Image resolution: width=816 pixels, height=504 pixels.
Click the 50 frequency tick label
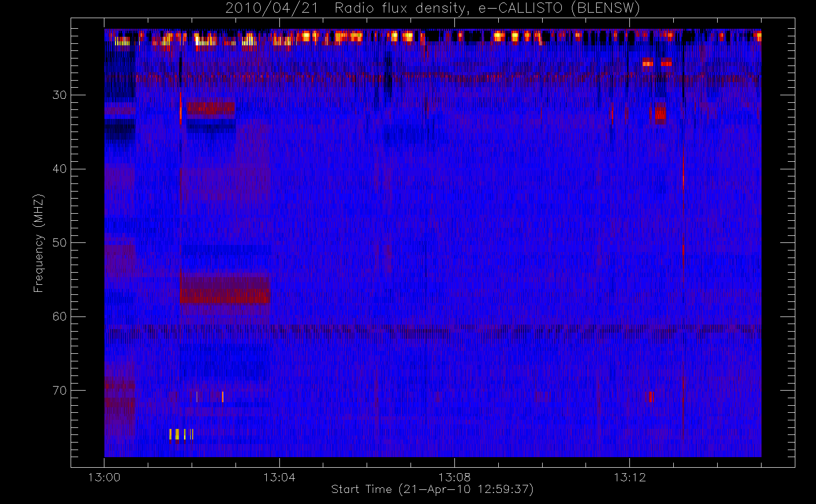point(60,242)
